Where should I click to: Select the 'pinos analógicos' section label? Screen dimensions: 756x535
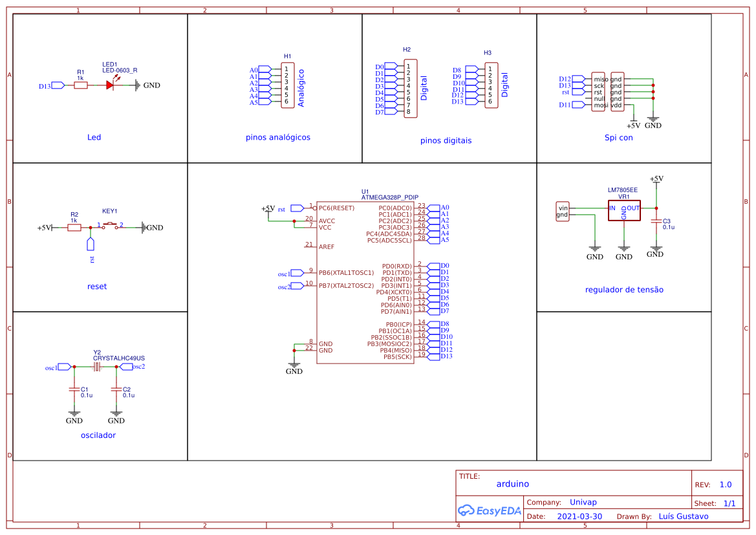(x=277, y=137)
